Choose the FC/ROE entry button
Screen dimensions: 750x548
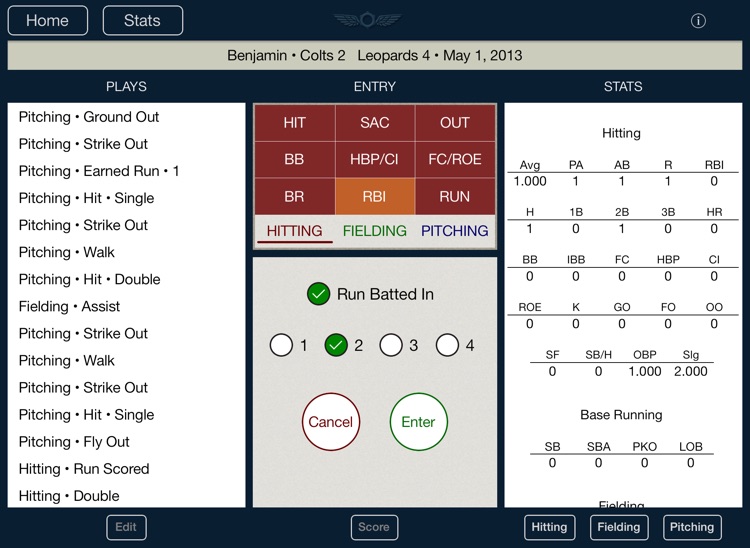click(455, 159)
